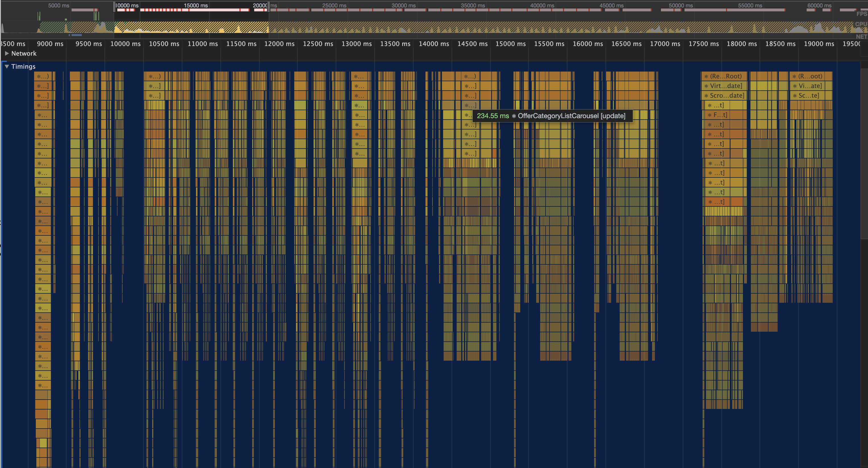This screenshot has height=468, width=868.
Task: Click the 5000 ms overview marker
Action: tap(59, 5)
